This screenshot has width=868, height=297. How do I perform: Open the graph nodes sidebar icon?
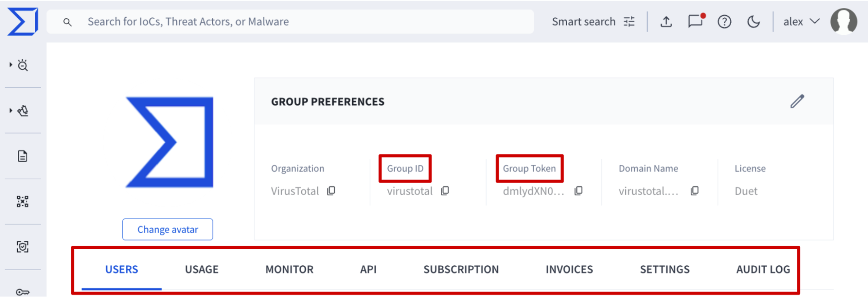[x=23, y=201]
